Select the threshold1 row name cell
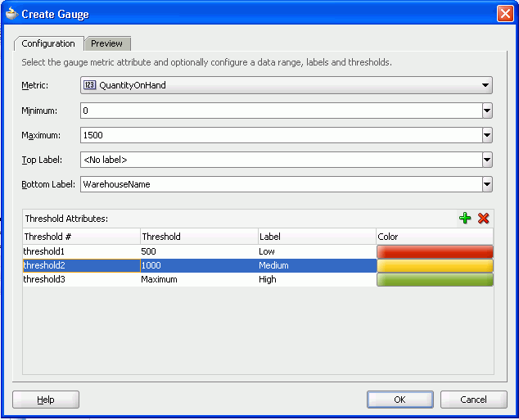 (81, 251)
